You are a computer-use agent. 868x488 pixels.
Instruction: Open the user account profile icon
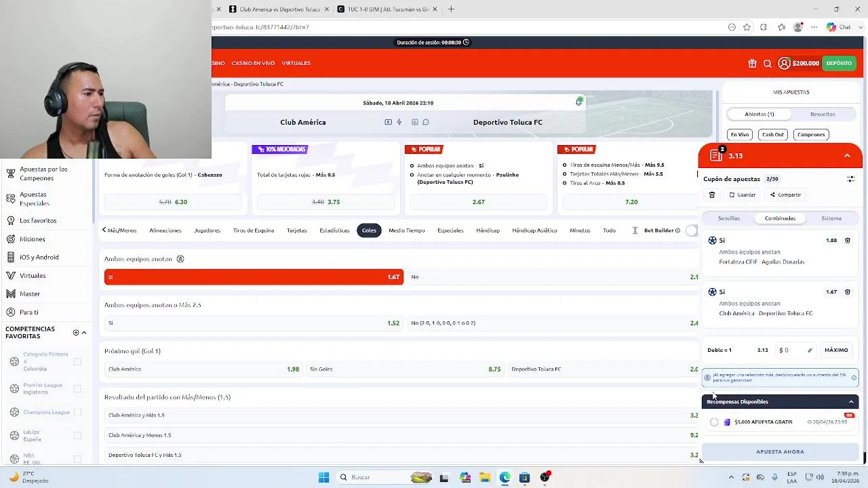[x=784, y=63]
